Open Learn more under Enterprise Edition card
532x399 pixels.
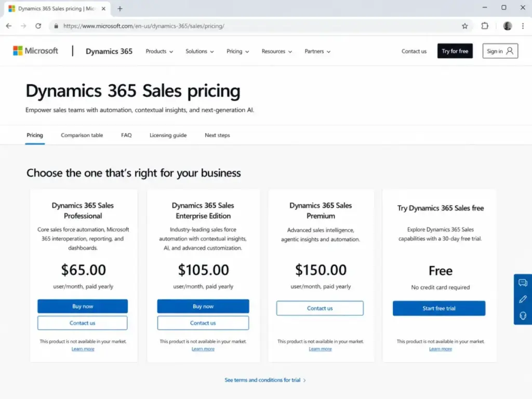tap(203, 349)
